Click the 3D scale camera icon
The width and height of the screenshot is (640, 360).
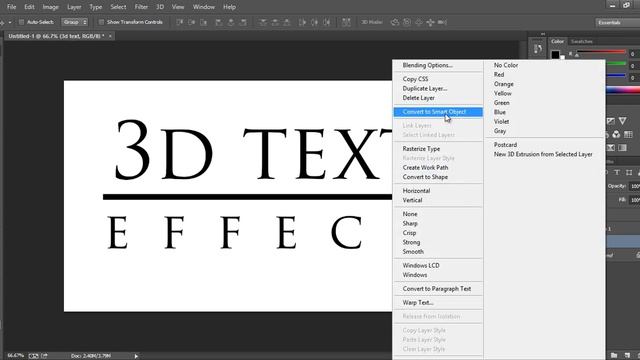(x=442, y=22)
